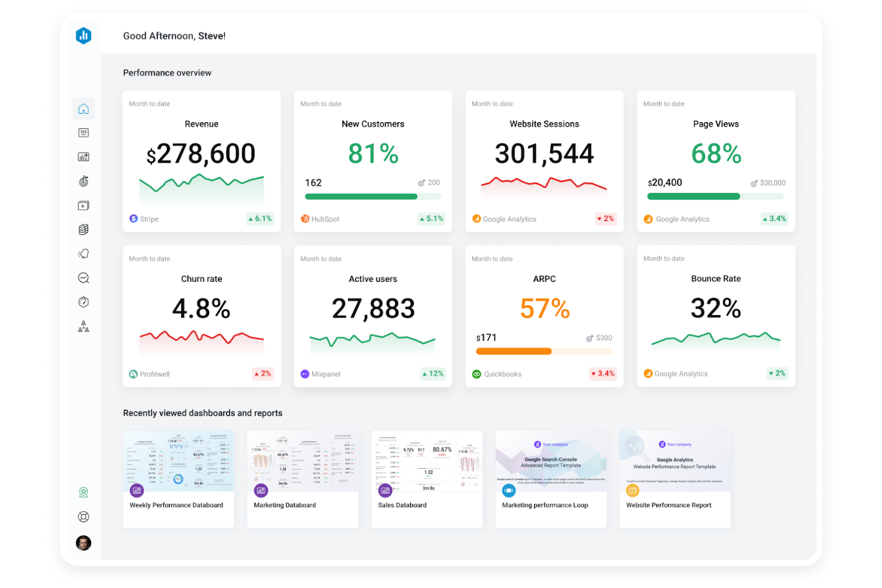
Task: Click the '68%' Page Views value
Action: click(716, 154)
